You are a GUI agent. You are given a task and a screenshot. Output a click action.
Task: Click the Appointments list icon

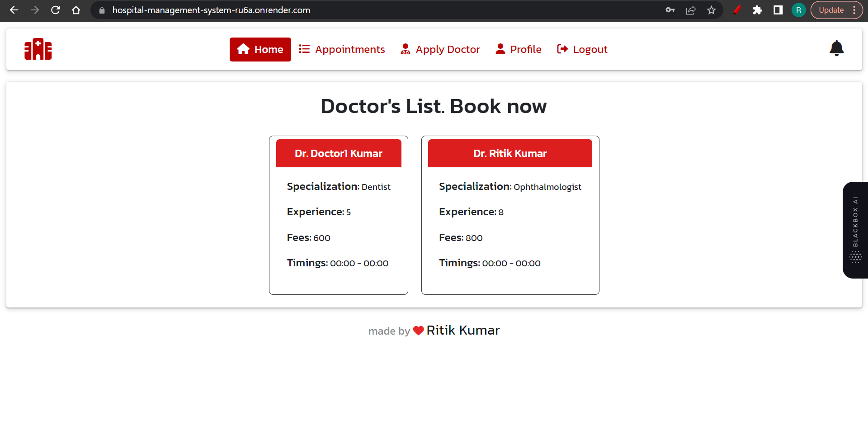(304, 49)
